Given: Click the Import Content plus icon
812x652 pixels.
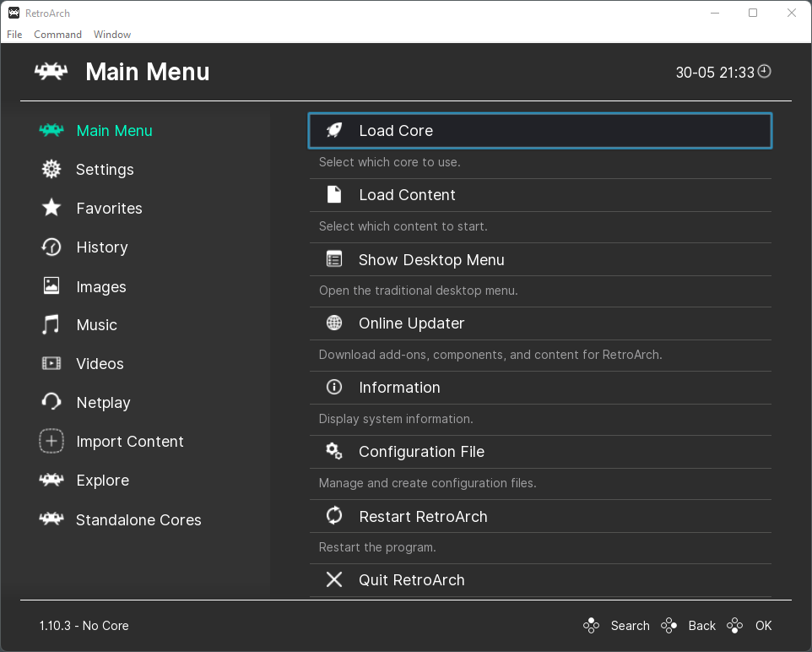Looking at the screenshot, I should 51,441.
